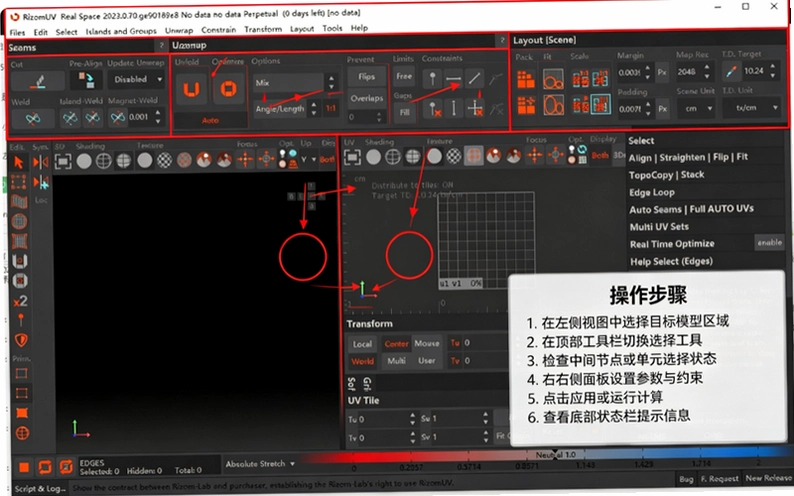Toggle Flips prevention
Screen dimensions: 794x496
pyautogui.click(x=366, y=77)
